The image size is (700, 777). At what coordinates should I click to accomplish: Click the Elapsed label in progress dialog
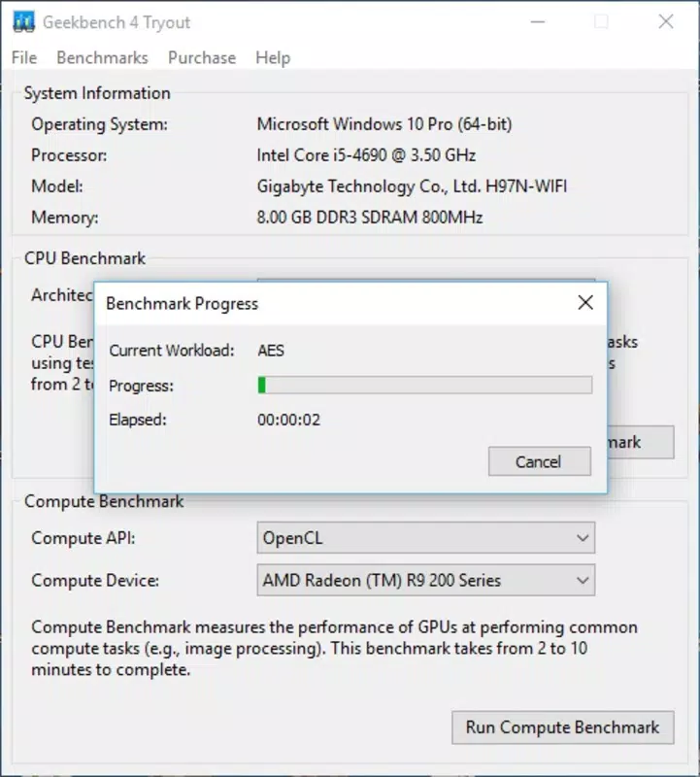click(138, 421)
